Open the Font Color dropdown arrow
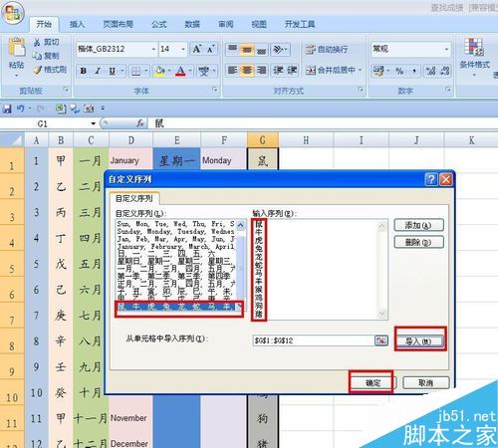This screenshot has height=448, width=498. pyautogui.click(x=190, y=71)
